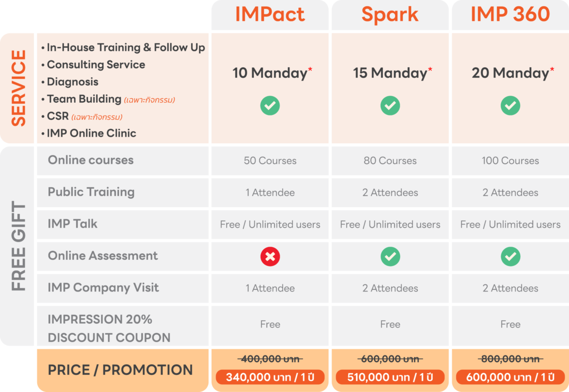
Task: Click the IMPact service green checkmark
Action: [x=270, y=105]
